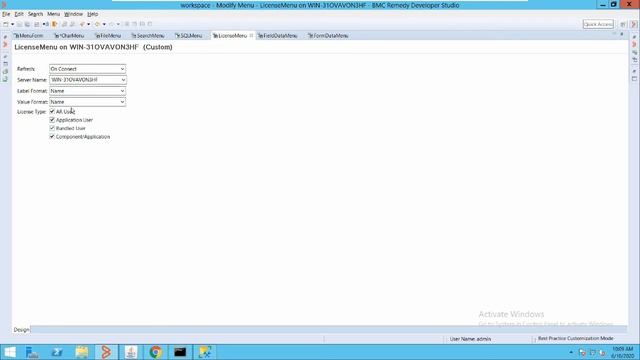
Task: Click the BMC Remedy icon in left sidebar
Action: click(5, 44)
